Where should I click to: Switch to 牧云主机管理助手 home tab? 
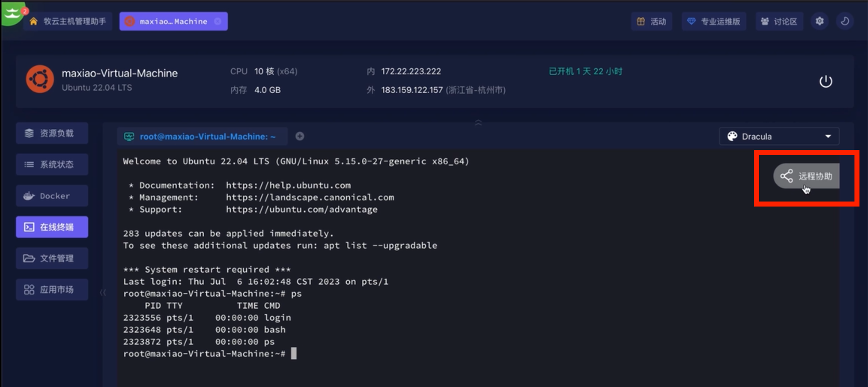(68, 22)
